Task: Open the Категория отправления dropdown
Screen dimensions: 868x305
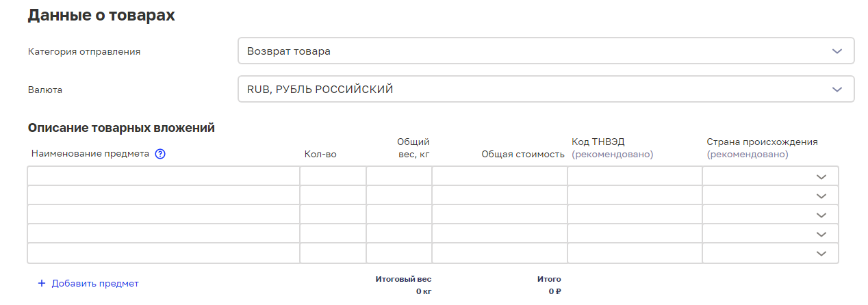Action: pos(546,51)
